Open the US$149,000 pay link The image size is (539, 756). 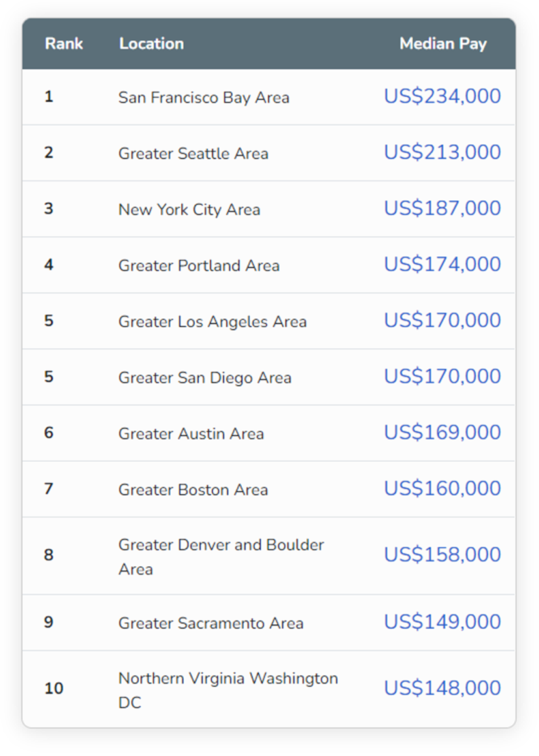pyautogui.click(x=442, y=622)
